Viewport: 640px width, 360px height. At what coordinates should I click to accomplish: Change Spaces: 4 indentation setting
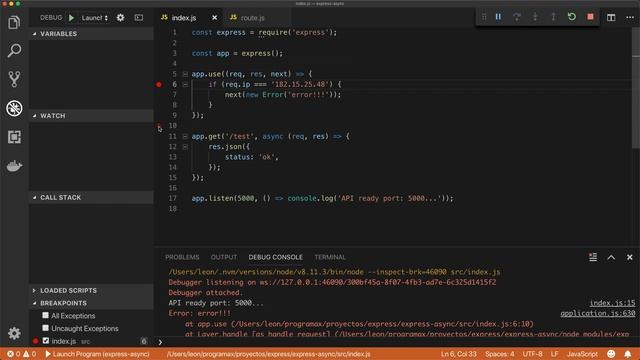(500, 354)
